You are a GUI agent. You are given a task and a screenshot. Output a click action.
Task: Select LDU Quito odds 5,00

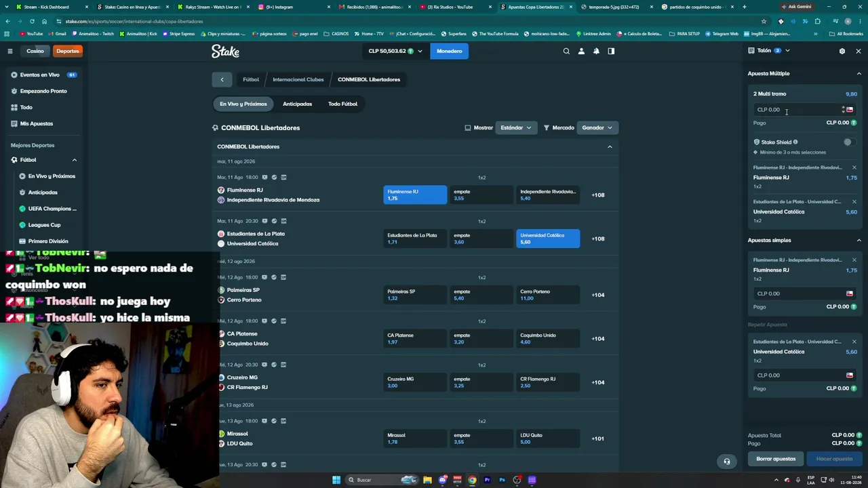pyautogui.click(x=548, y=439)
